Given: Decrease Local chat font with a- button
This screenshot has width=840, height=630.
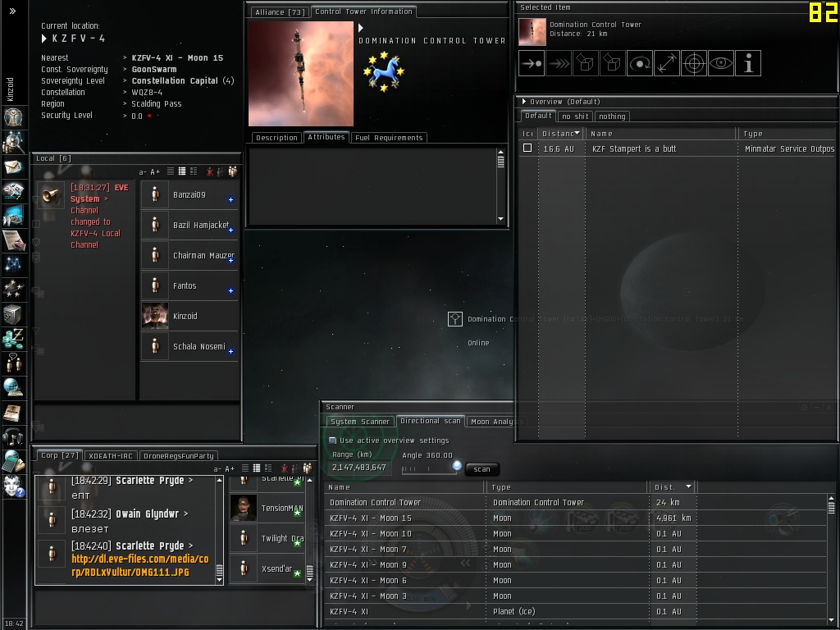Looking at the screenshot, I should 143,172.
